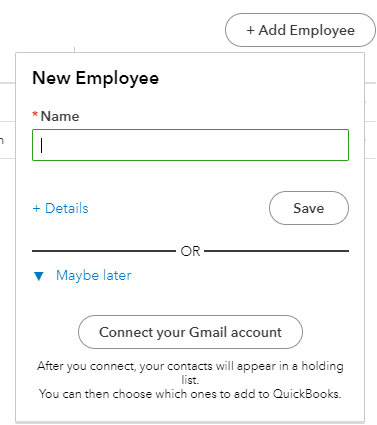Connect your Gmail account
377x425 pixels.
point(190,332)
